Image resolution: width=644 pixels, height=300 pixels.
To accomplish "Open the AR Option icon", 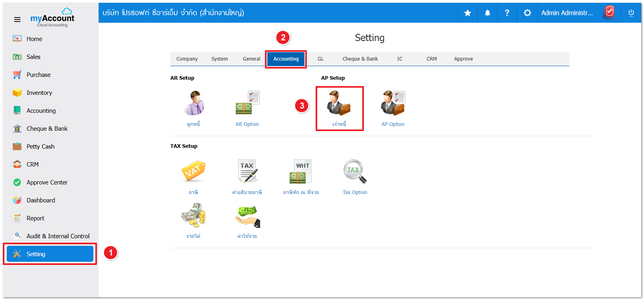I will 247,103.
